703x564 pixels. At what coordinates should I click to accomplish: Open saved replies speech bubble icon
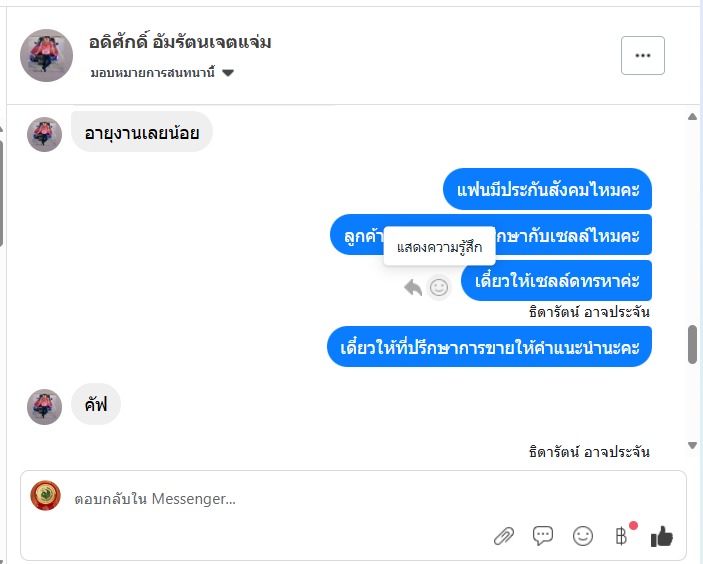point(543,537)
